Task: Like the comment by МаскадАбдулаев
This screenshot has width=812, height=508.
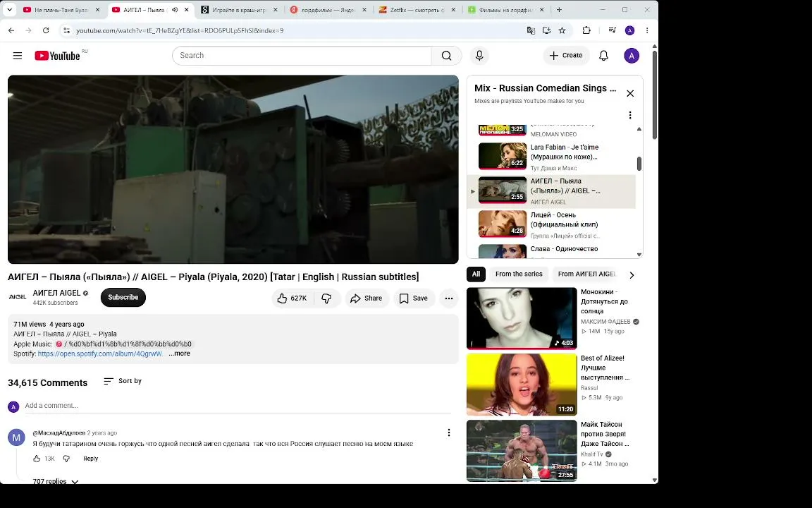Action: point(37,458)
